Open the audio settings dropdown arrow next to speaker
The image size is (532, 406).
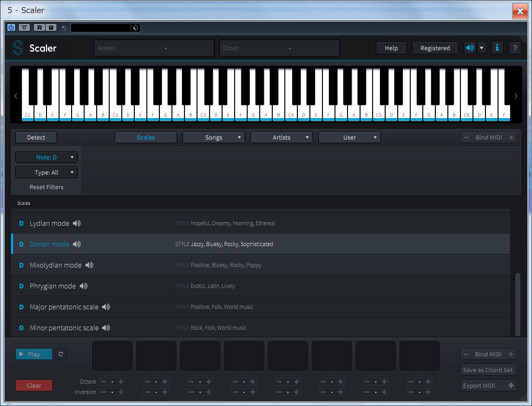481,48
